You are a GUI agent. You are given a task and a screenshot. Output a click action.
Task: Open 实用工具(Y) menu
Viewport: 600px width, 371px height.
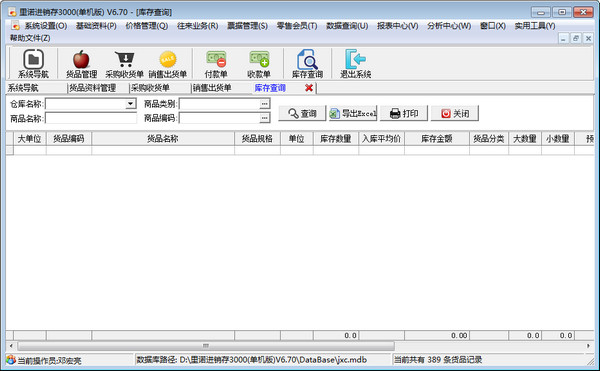point(535,26)
